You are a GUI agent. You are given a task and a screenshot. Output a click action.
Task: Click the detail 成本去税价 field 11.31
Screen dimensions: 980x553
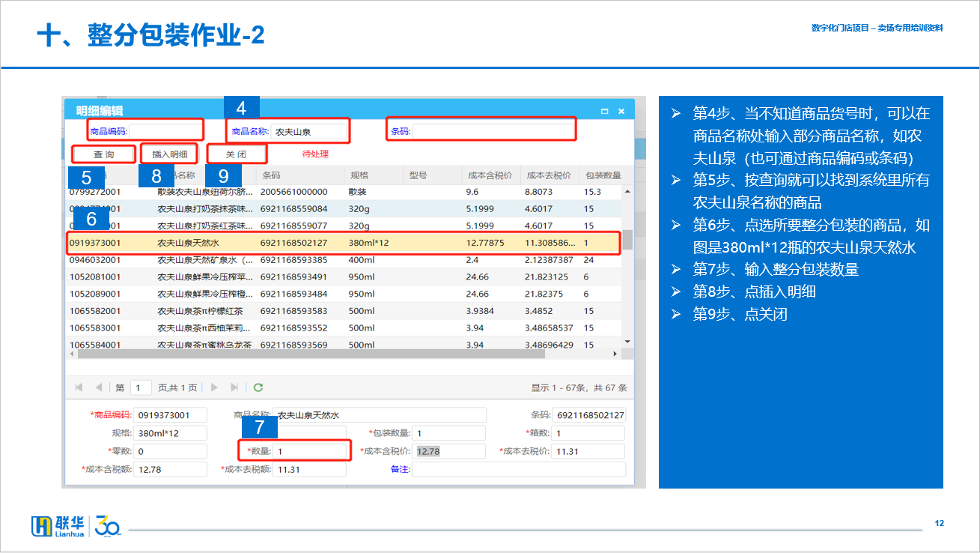pos(588,451)
